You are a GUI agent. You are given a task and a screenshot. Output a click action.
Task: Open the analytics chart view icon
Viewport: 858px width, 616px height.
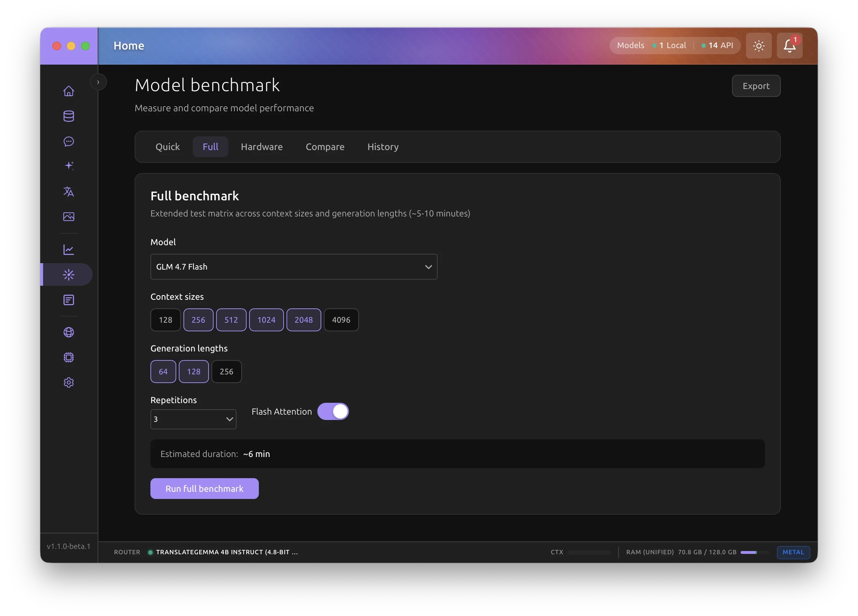[x=69, y=249]
